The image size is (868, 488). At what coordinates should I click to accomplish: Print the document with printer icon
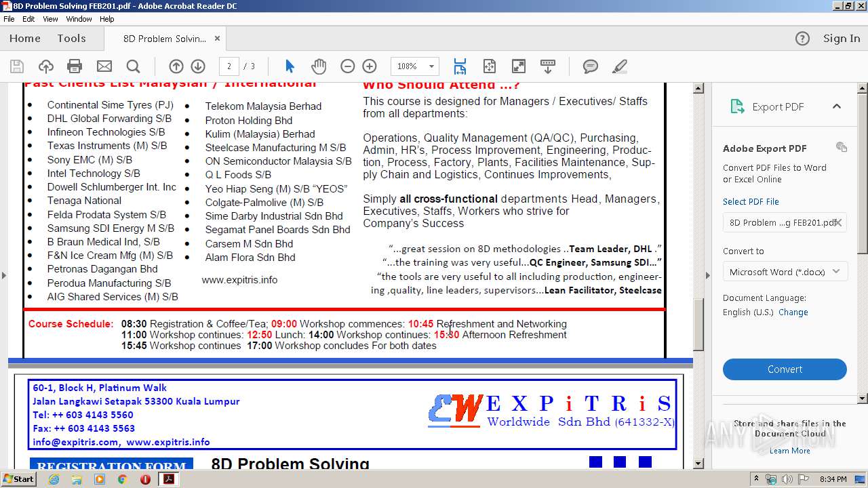click(75, 66)
